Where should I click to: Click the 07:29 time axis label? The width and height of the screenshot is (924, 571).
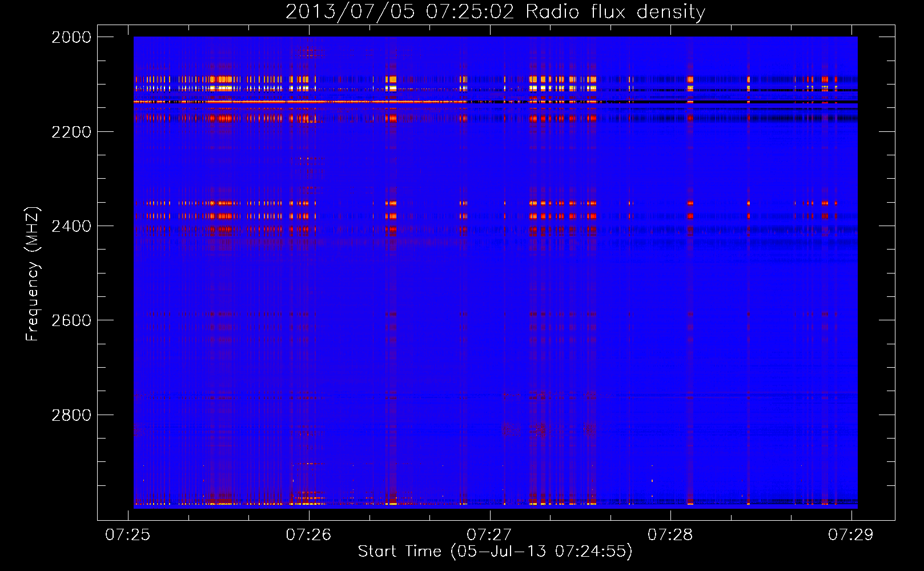pyautogui.click(x=850, y=534)
